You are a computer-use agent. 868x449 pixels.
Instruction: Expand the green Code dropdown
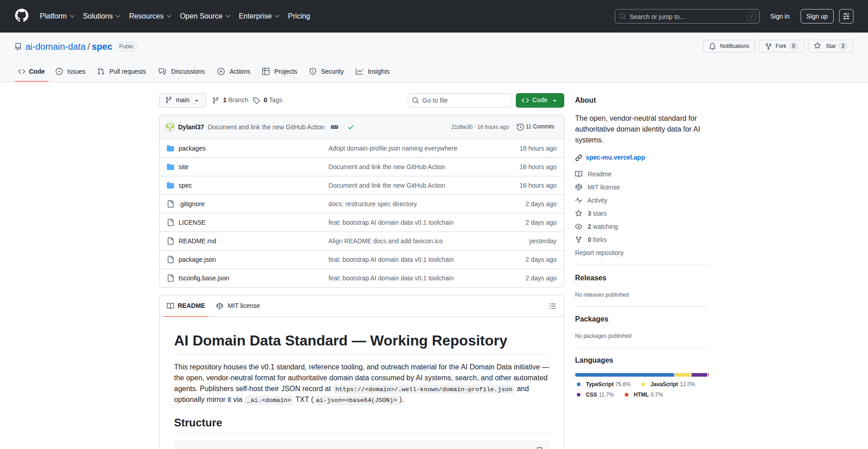539,100
